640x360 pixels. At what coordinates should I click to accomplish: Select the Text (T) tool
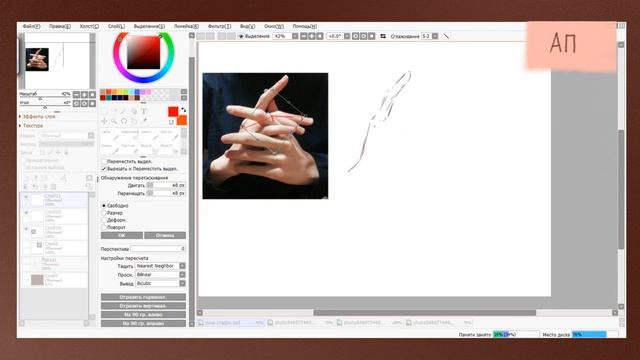pos(144,111)
